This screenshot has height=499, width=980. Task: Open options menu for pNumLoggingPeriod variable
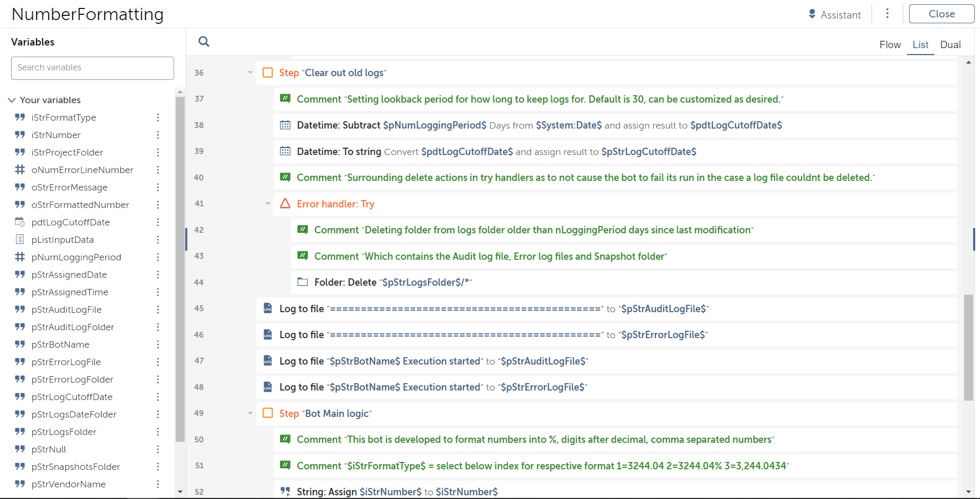coord(158,257)
